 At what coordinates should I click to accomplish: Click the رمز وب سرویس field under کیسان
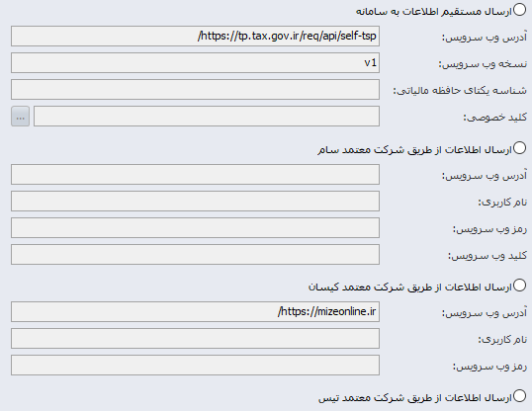pyautogui.click(x=195, y=366)
